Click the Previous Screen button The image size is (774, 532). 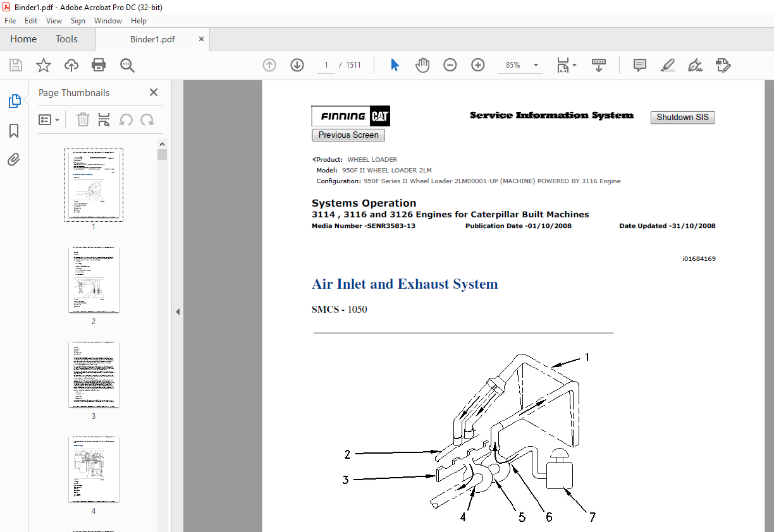tap(348, 135)
